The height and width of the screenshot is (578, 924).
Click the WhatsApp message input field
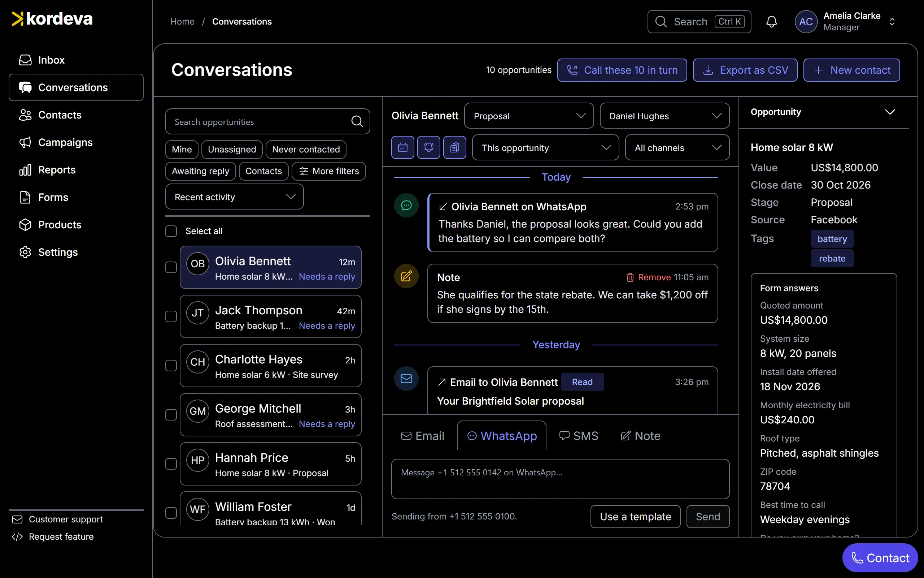click(560, 479)
